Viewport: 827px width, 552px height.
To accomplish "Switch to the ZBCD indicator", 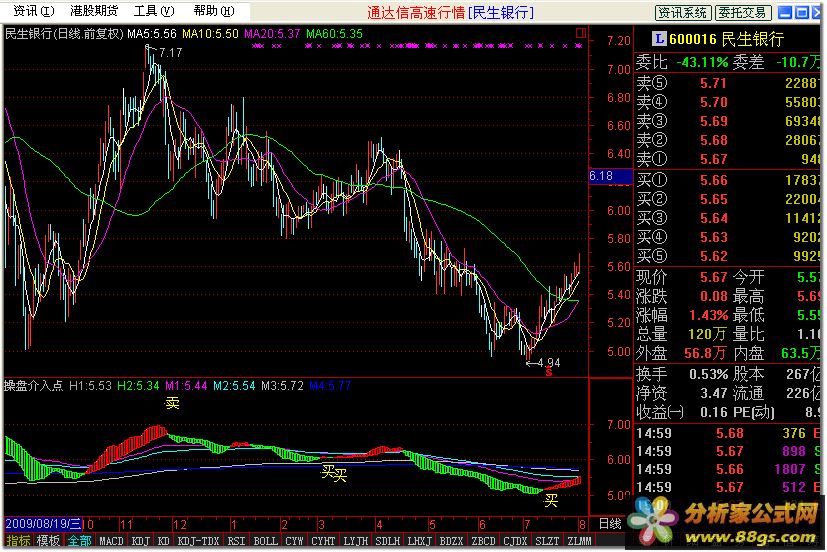I will [484, 540].
